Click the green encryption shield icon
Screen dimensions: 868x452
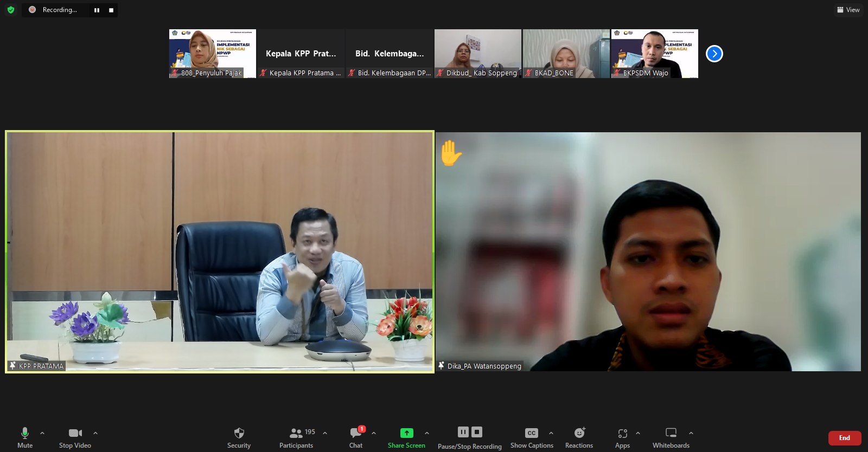11,10
